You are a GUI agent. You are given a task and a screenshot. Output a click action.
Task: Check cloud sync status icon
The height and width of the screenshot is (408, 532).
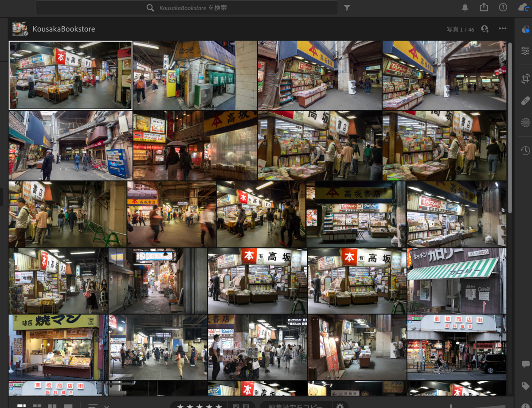(x=524, y=8)
